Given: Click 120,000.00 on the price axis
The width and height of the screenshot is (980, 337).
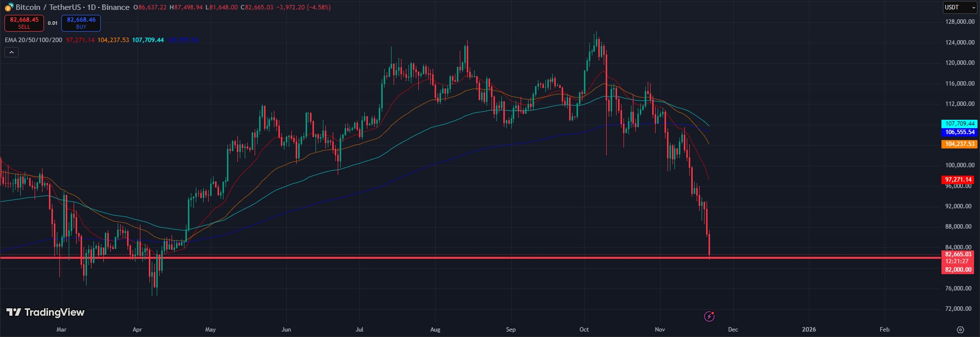Looking at the screenshot, I should coord(960,63).
